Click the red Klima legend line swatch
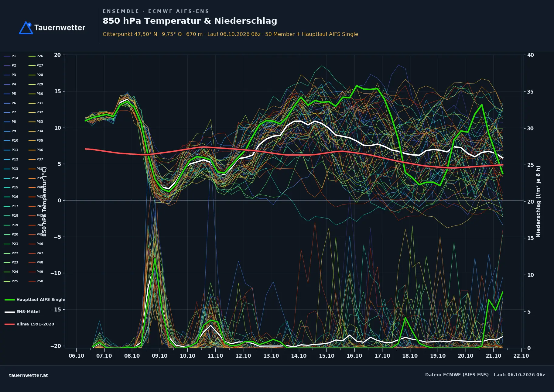 click(10, 324)
